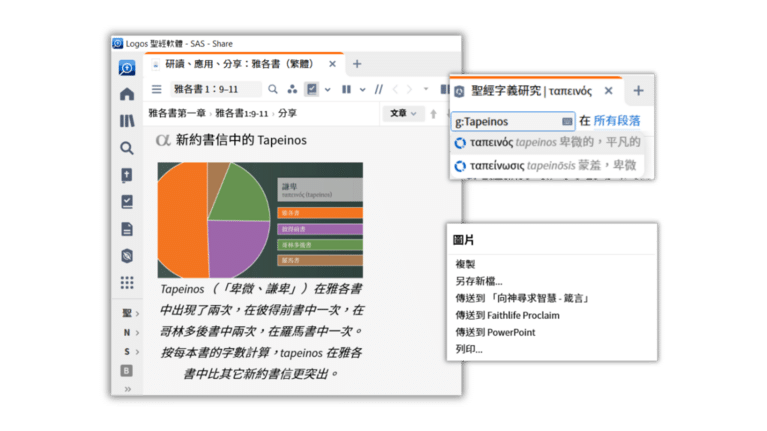
Task: Select 傳送到「向神尋求智慧 - 箴言」
Action: click(522, 298)
